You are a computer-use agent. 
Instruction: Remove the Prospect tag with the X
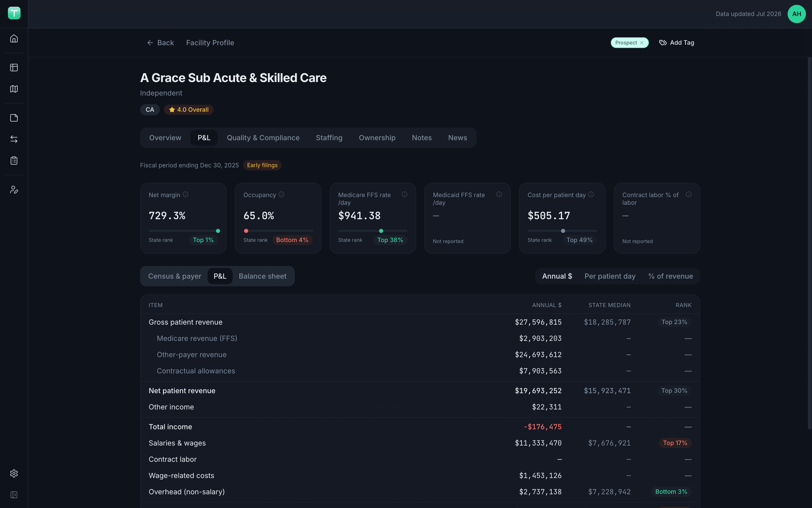pos(641,43)
